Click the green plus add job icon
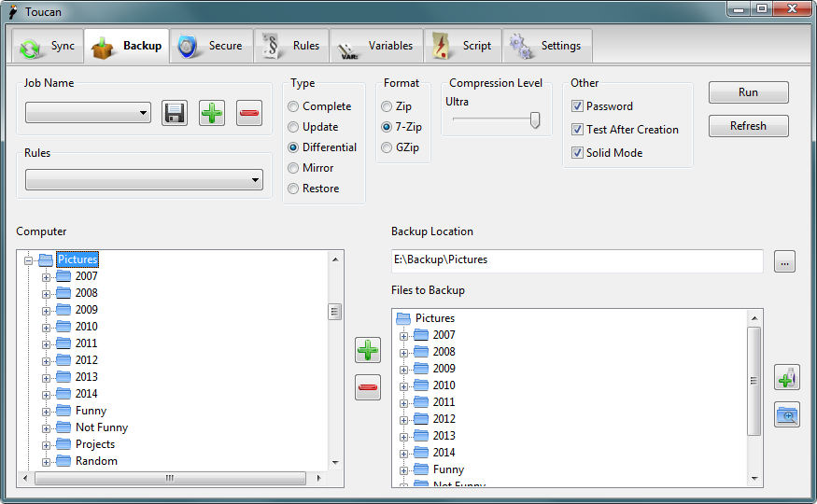The image size is (817, 504). pos(212,113)
